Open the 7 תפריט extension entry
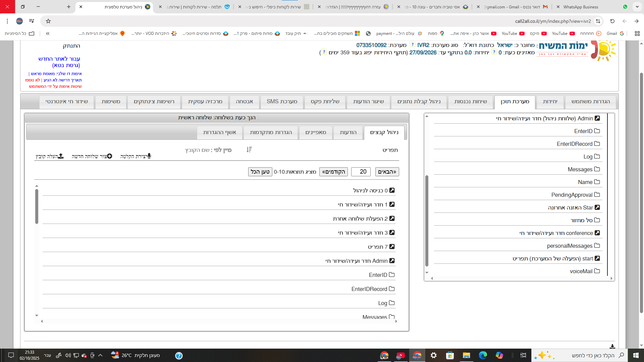644x362 pixels. (378, 247)
